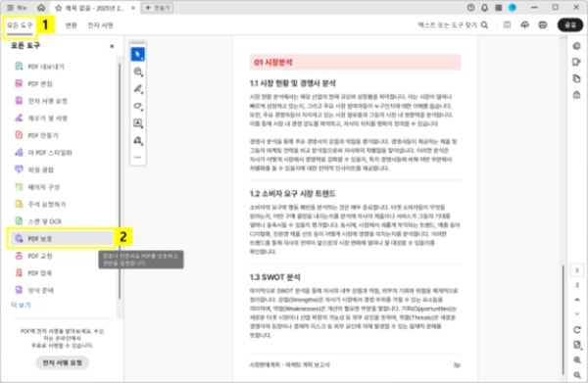Screen dimensions: 588x383
Task: Choose the zoom magnifier tool in quick toolbar
Action: coord(138,72)
